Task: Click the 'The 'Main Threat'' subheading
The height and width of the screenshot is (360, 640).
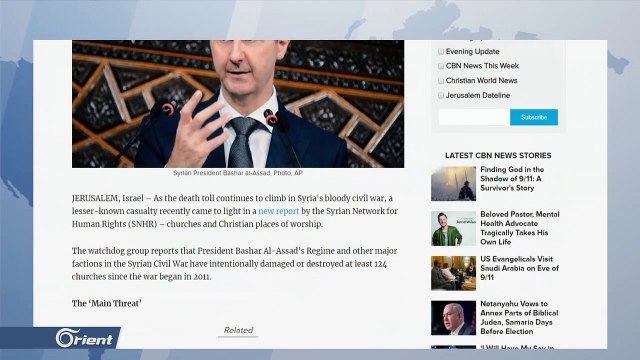Action: (x=107, y=303)
